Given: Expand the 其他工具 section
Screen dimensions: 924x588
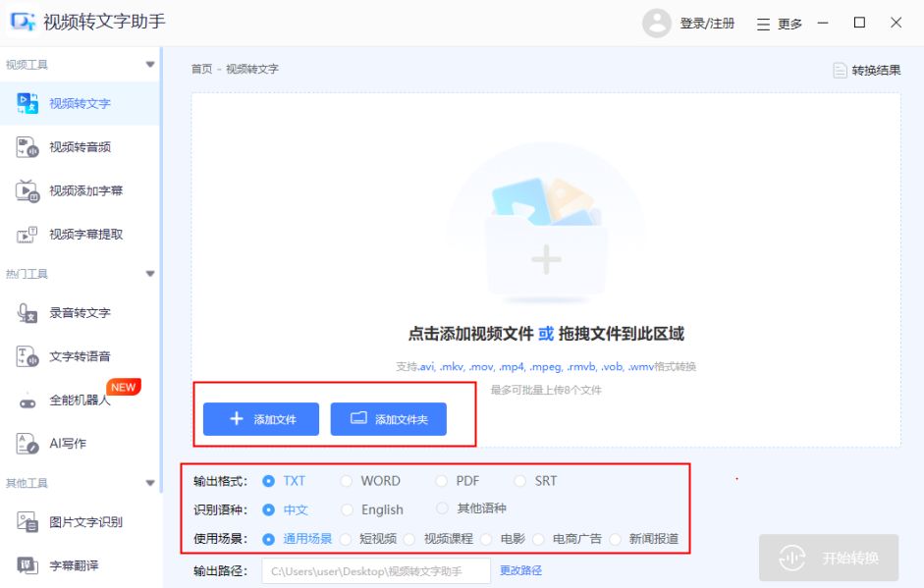Looking at the screenshot, I should [149, 482].
